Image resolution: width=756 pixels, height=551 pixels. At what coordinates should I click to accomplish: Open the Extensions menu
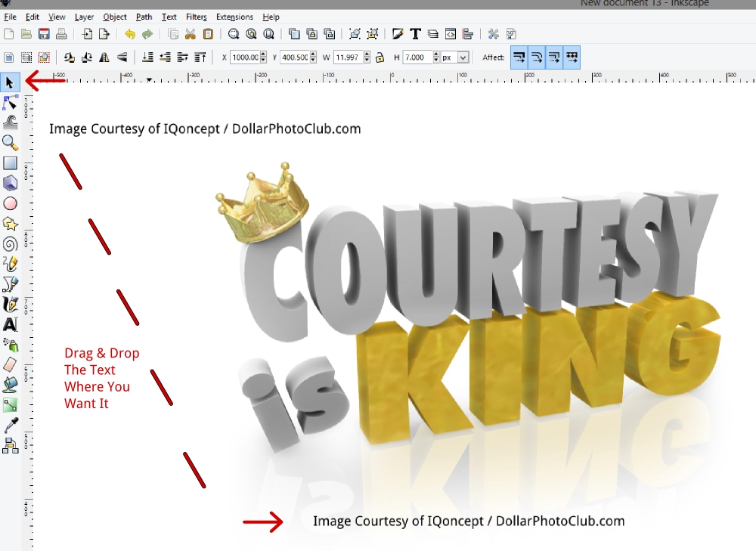(234, 17)
